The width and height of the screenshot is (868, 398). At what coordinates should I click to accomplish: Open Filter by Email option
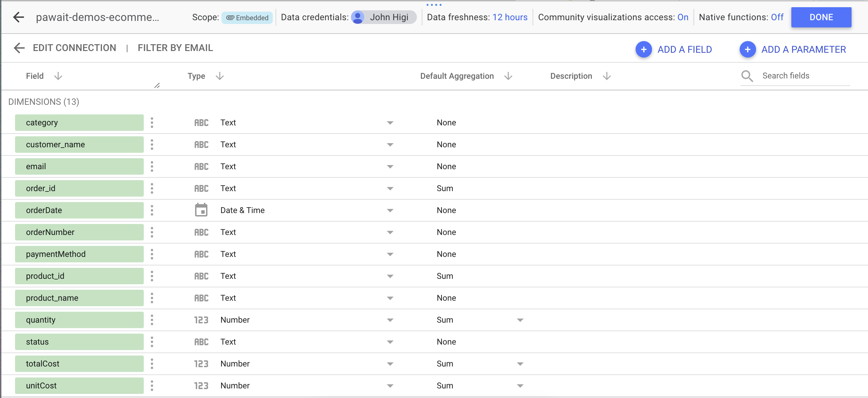pos(175,48)
